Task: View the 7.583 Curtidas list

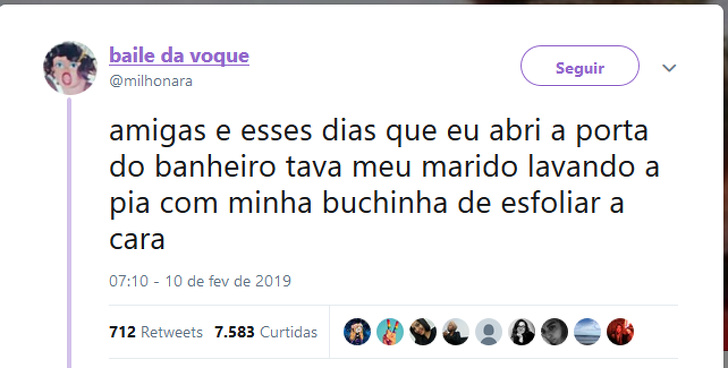Action: tap(266, 332)
